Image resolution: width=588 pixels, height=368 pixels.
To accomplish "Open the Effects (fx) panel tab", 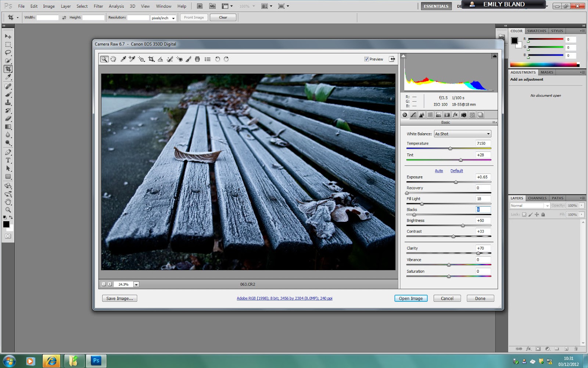I will (455, 115).
